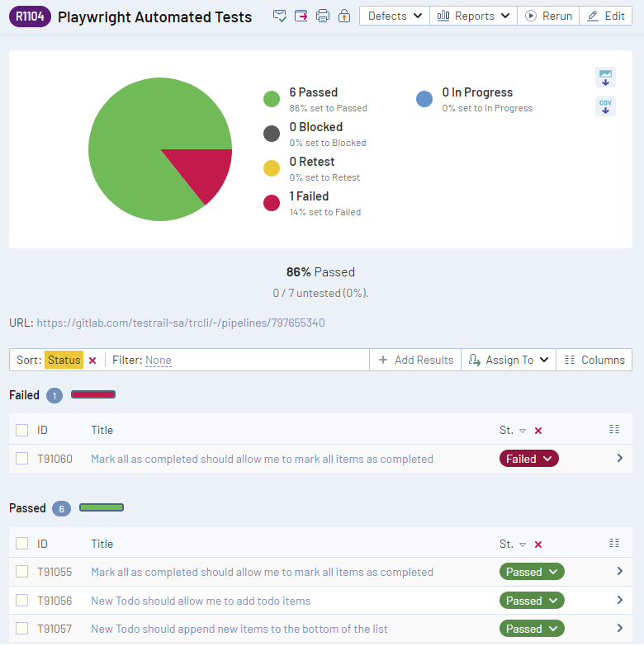Screen dimensions: 644x646
Task: Tick the checkbox for test T91060
Action: (x=22, y=459)
